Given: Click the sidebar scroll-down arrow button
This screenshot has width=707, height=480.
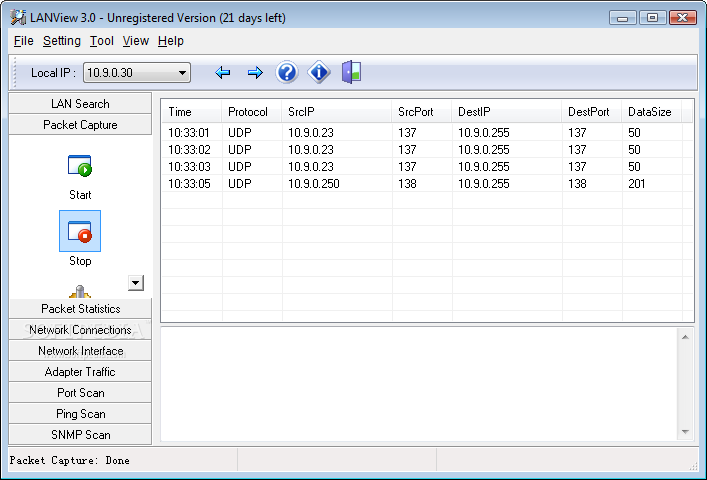Looking at the screenshot, I should 136,283.
